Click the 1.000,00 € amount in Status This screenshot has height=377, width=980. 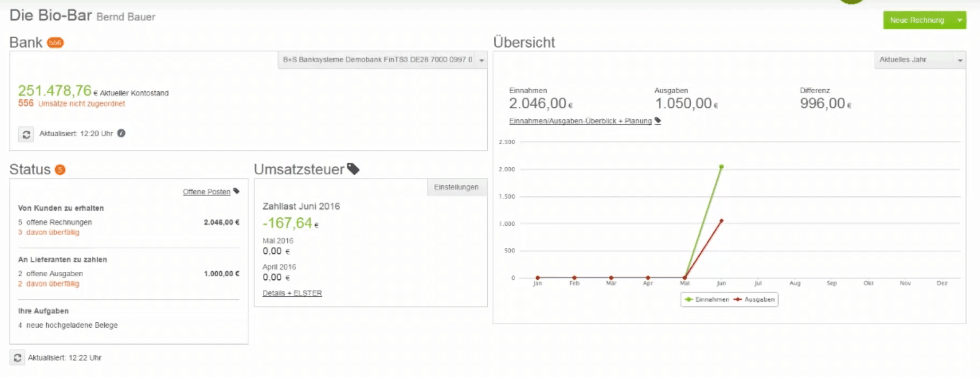click(222, 274)
